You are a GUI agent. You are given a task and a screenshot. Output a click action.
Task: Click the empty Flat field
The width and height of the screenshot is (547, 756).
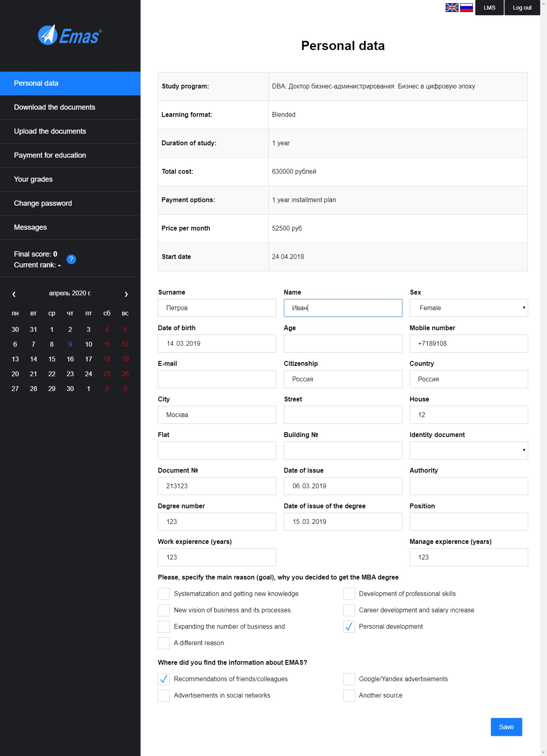tap(217, 450)
